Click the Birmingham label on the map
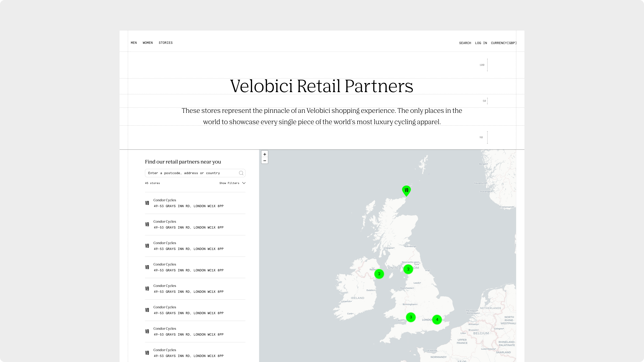644x362 pixels. pyautogui.click(x=410, y=304)
